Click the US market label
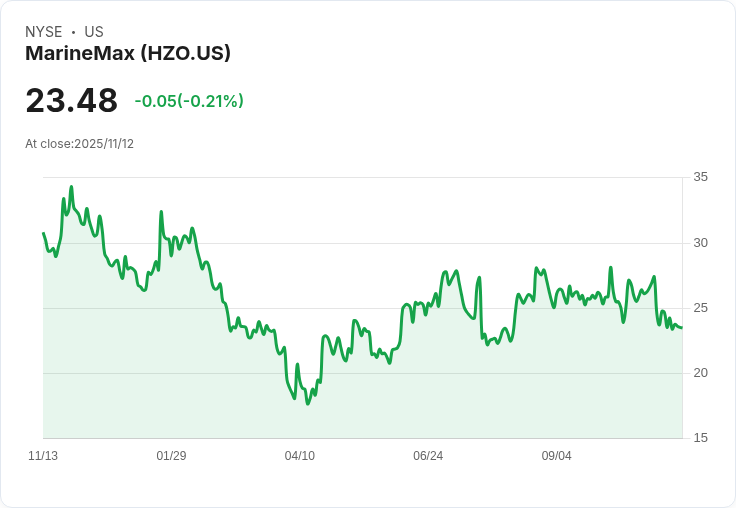The width and height of the screenshot is (736, 508). coord(94,32)
